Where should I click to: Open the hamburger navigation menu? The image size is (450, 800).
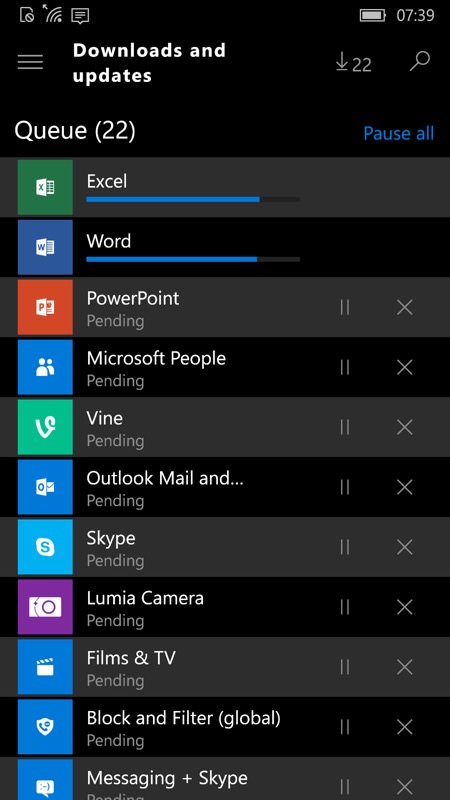tap(30, 62)
